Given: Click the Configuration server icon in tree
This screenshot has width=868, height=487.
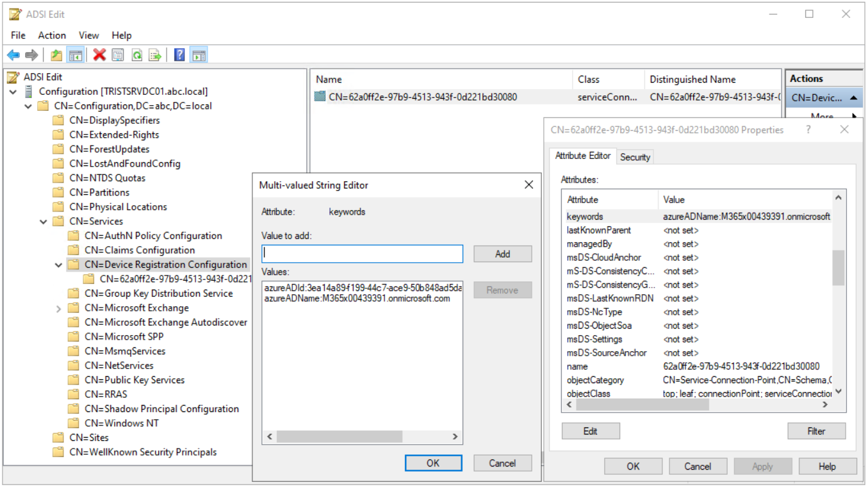Looking at the screenshot, I should pyautogui.click(x=29, y=92).
